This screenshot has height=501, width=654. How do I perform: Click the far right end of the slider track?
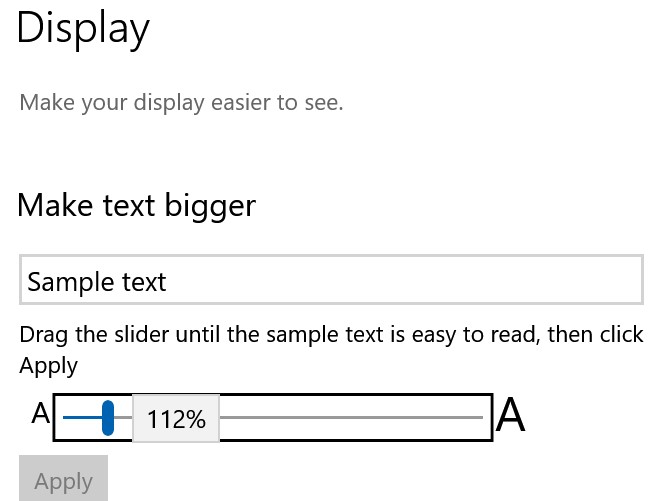click(480, 417)
